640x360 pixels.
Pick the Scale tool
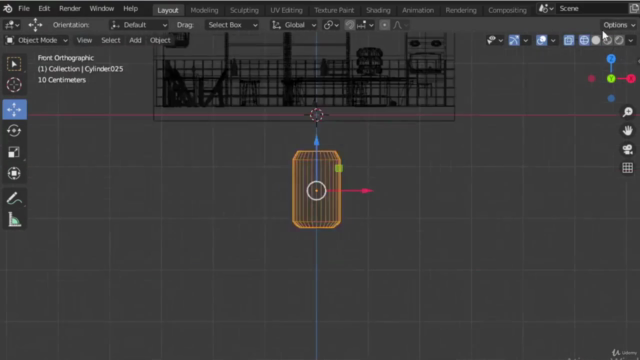pyautogui.click(x=14, y=152)
